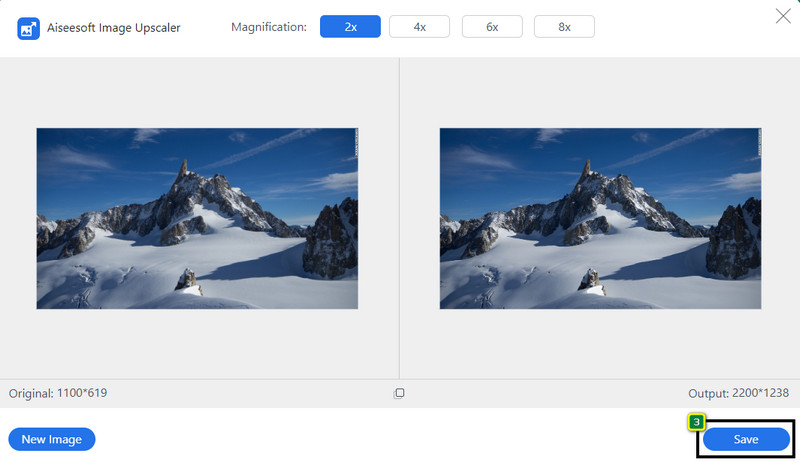Set magnification to 8x

pos(564,27)
